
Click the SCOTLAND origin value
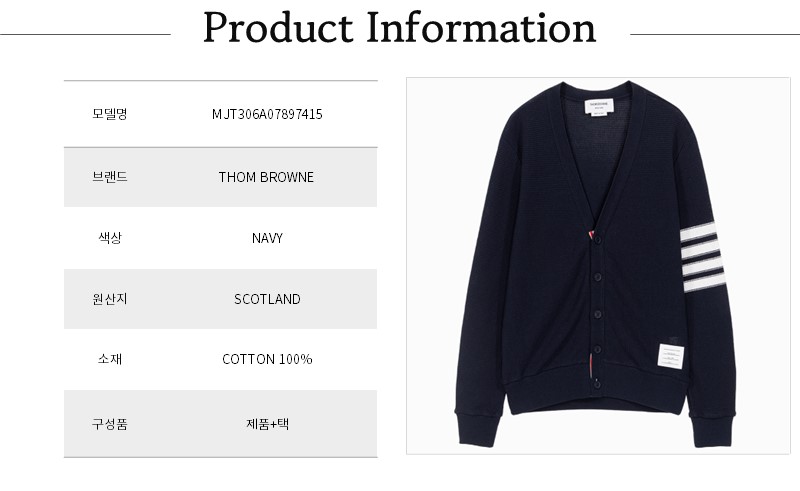(x=267, y=299)
